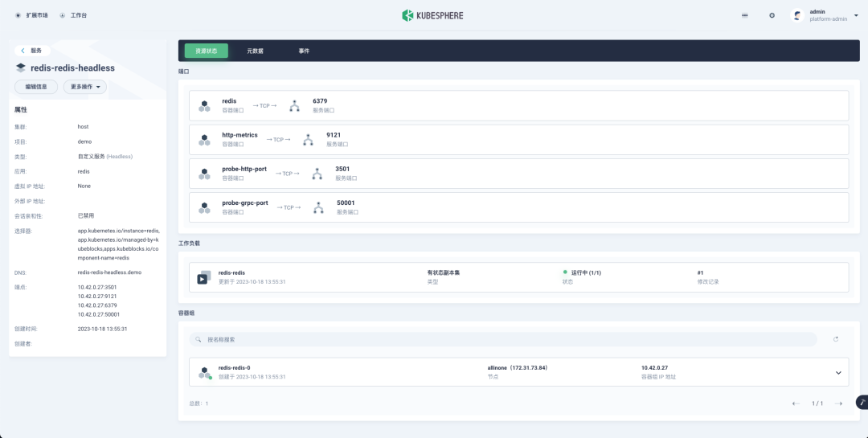Open the floating toolbox hammer button
This screenshot has width=868, height=438.
(862, 402)
